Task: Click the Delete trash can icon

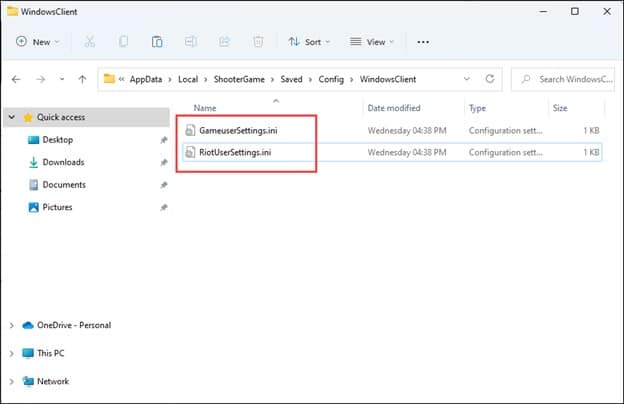Action: click(x=257, y=42)
